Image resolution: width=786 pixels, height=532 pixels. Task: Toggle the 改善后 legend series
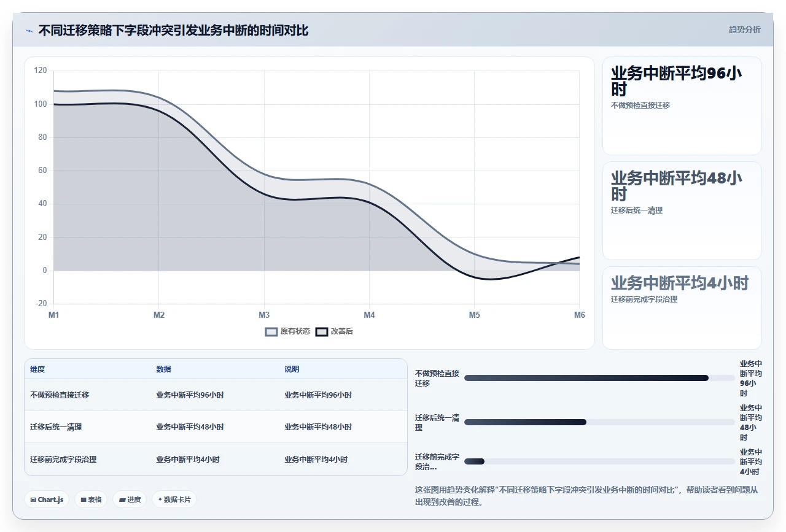pyautogui.click(x=334, y=331)
